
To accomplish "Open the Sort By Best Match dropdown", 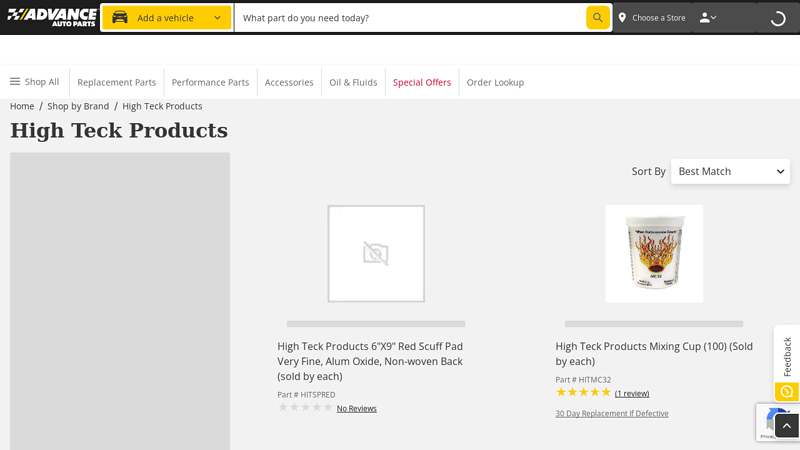I will [x=730, y=171].
